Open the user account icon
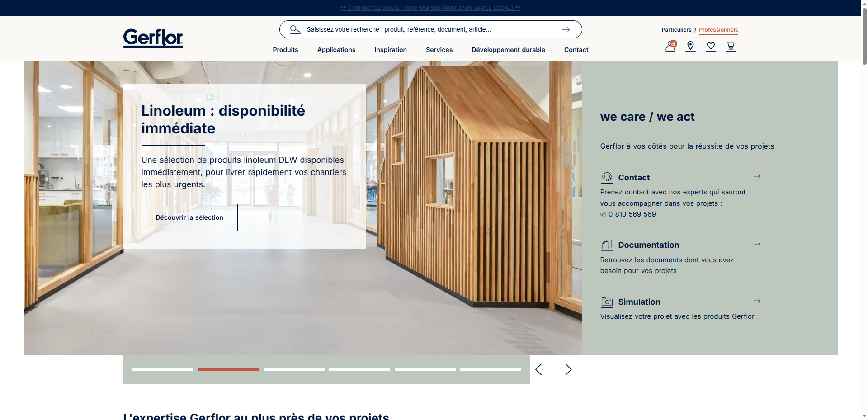868x420 pixels. coord(670,46)
